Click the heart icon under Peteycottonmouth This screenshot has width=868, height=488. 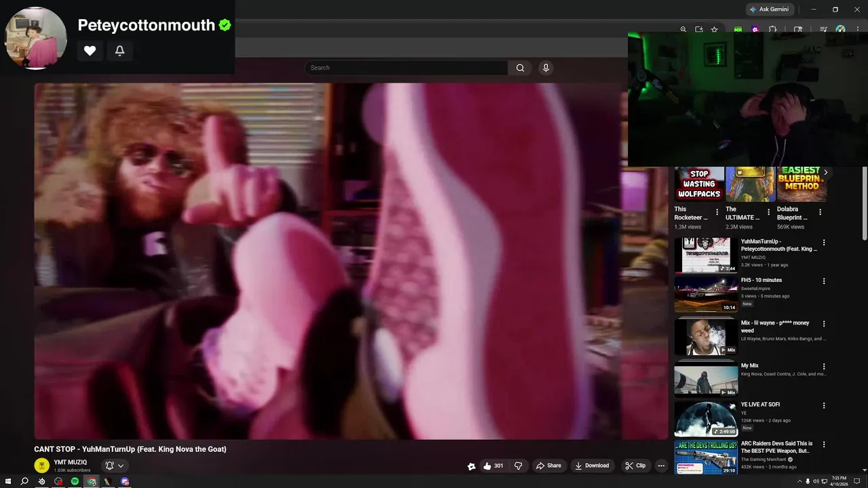point(90,50)
